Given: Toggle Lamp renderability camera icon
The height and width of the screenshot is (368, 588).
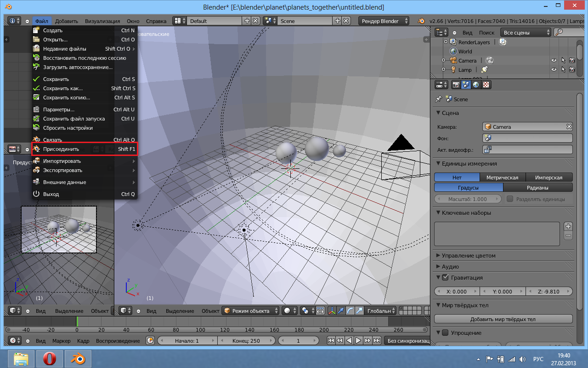Looking at the screenshot, I should (572, 70).
